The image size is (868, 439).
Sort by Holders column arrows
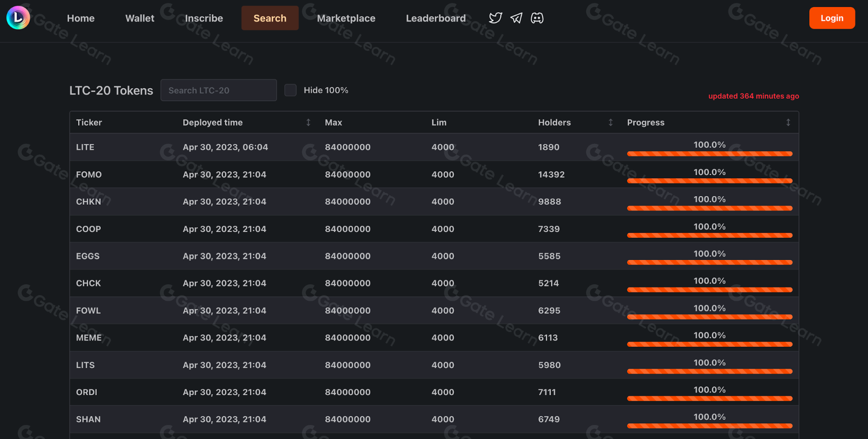611,123
